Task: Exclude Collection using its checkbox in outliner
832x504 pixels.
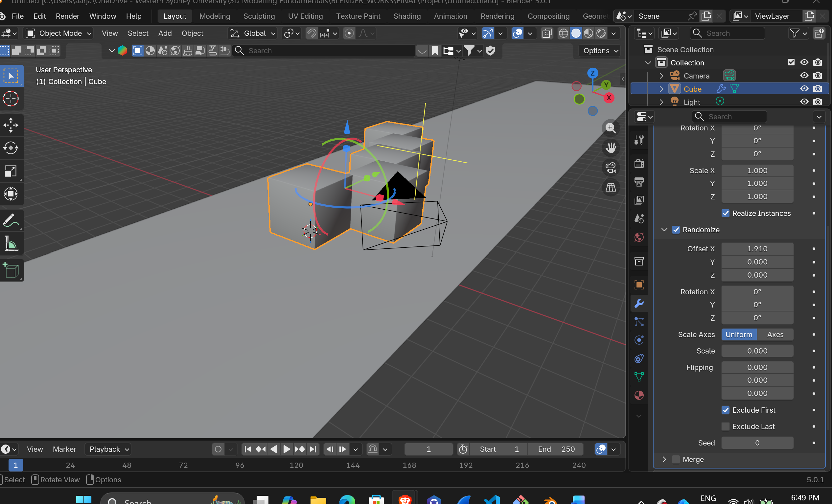Action: (x=791, y=62)
